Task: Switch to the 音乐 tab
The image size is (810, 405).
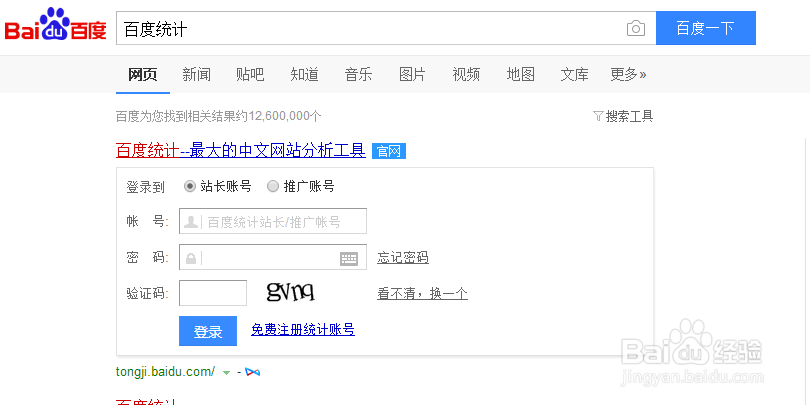Action: point(359,74)
